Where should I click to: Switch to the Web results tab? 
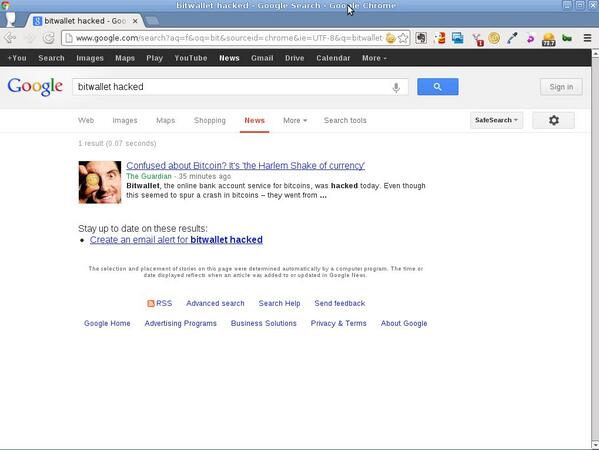(86, 120)
